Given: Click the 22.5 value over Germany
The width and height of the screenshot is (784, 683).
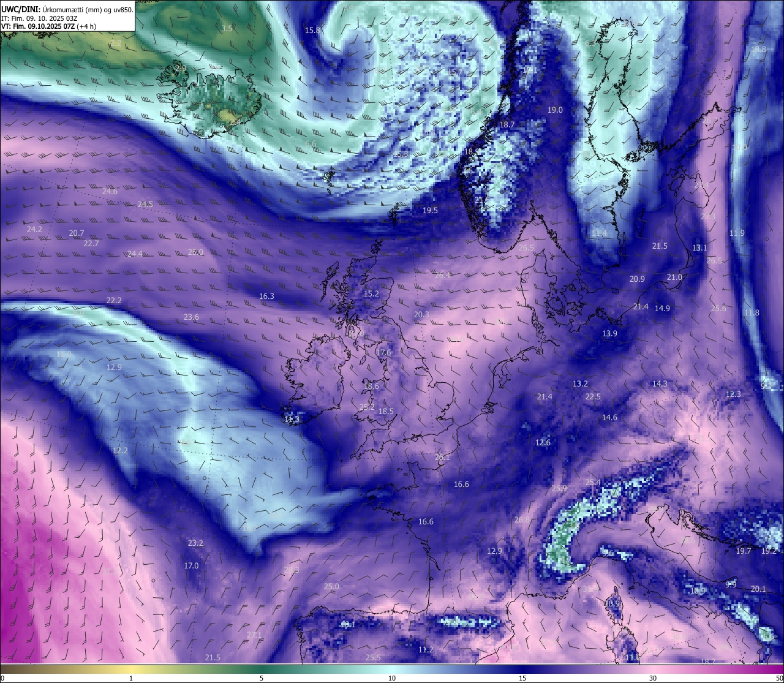Looking at the screenshot, I should pyautogui.click(x=593, y=397).
